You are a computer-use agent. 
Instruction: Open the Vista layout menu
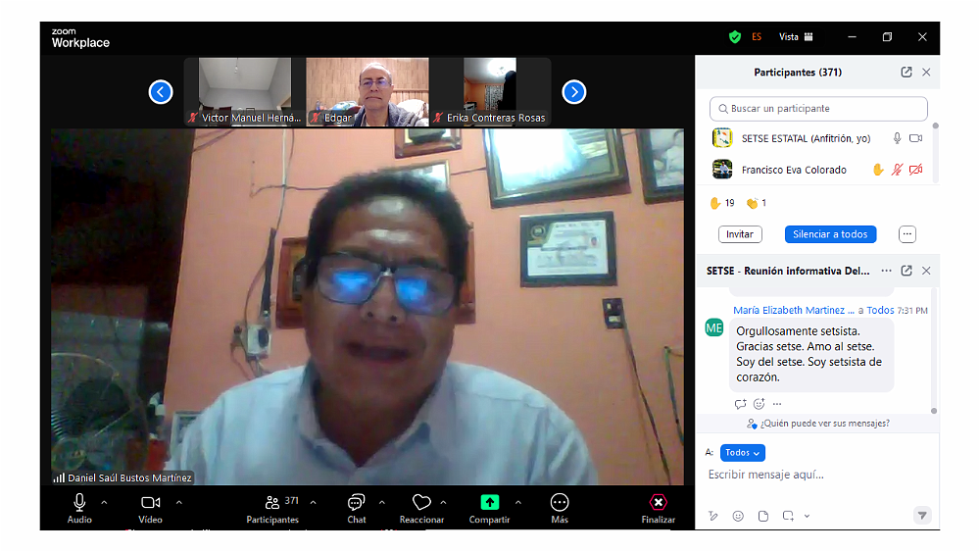click(x=796, y=37)
